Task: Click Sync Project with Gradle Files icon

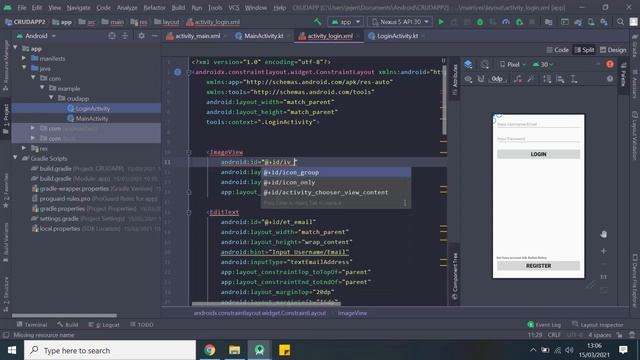Action: tap(578, 22)
